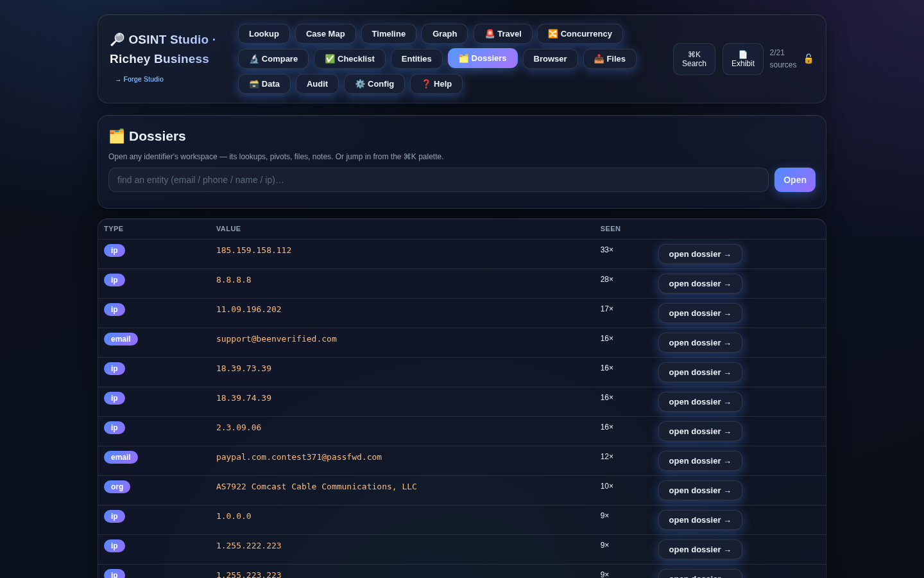
Task: Go to the Entities tab
Action: [x=416, y=59]
